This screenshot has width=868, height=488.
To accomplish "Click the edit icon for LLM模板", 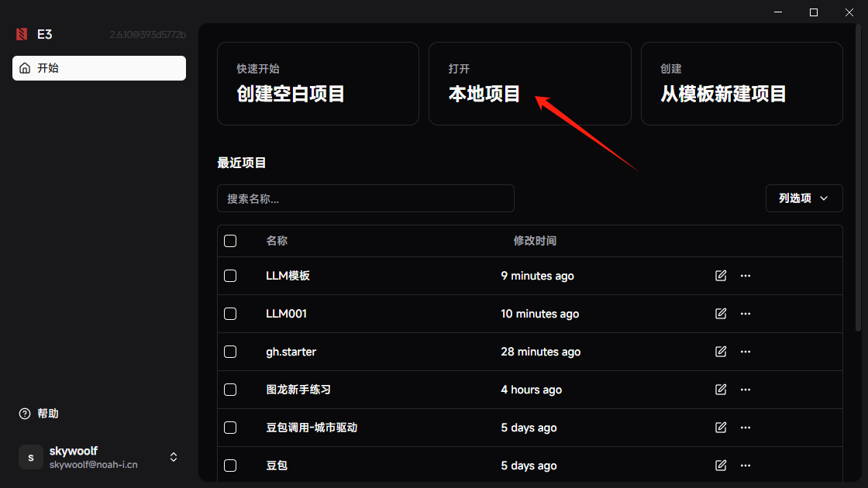I will pos(721,276).
